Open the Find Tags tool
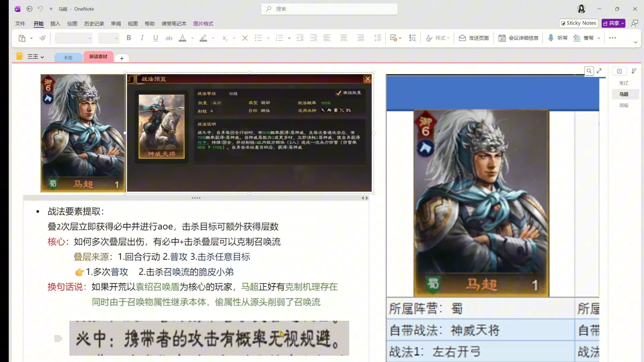This screenshot has height=362, width=644. tap(413, 38)
